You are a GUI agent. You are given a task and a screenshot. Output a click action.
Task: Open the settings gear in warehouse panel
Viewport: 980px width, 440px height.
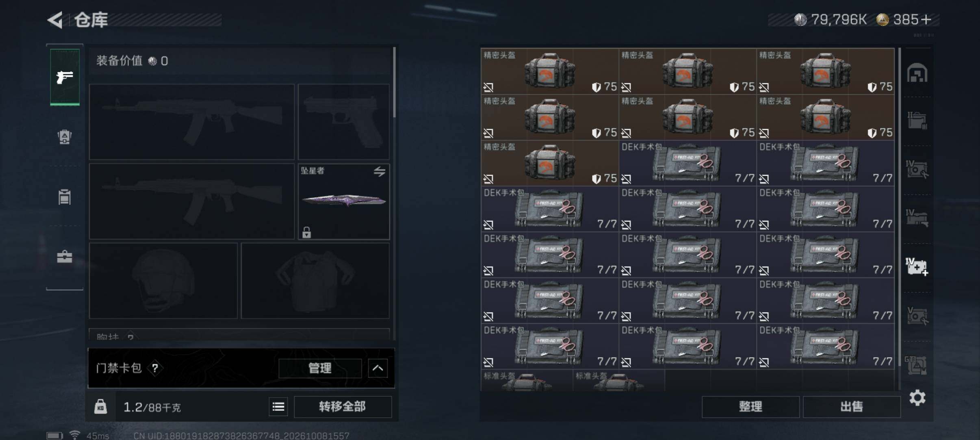pyautogui.click(x=917, y=398)
